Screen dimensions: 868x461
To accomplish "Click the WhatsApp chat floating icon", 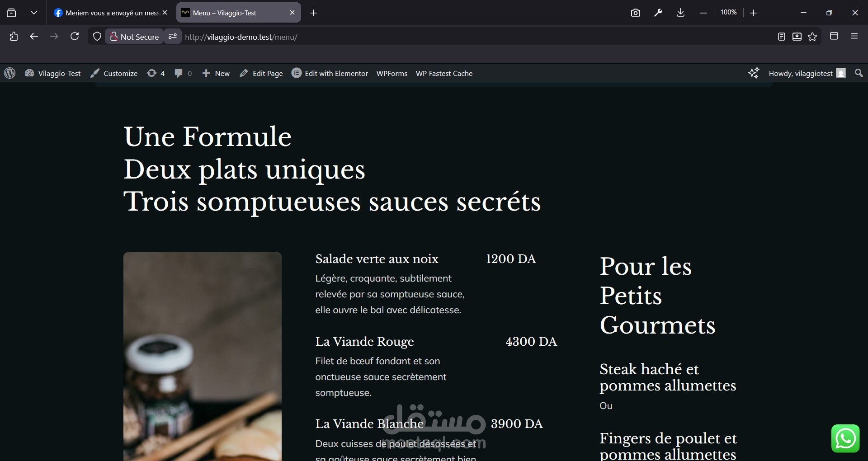I will (x=845, y=438).
